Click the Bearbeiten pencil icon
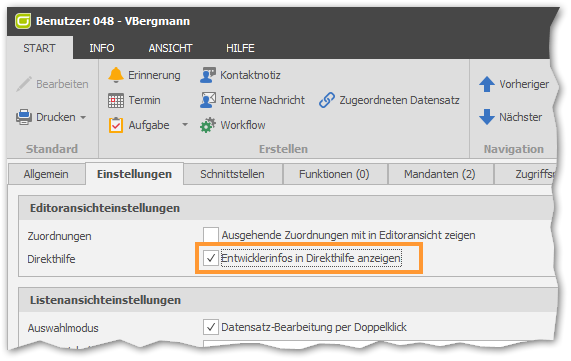This screenshot has width=571, height=361. pyautogui.click(x=24, y=84)
